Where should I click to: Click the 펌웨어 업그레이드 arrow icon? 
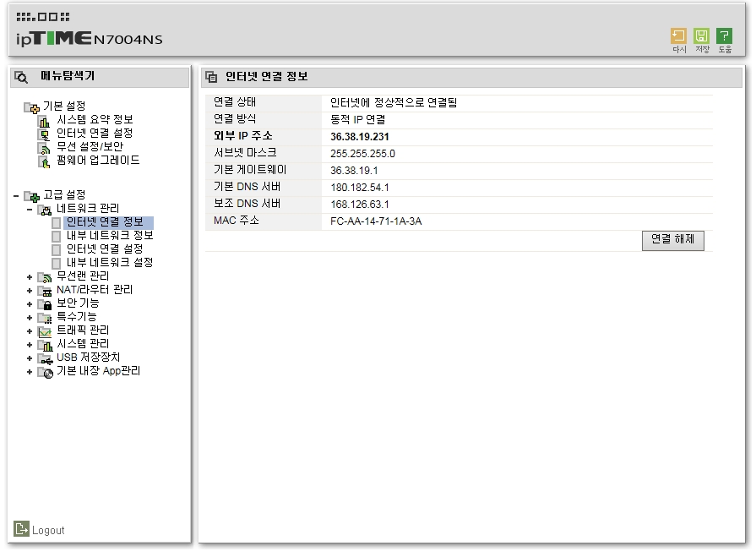(x=44, y=162)
